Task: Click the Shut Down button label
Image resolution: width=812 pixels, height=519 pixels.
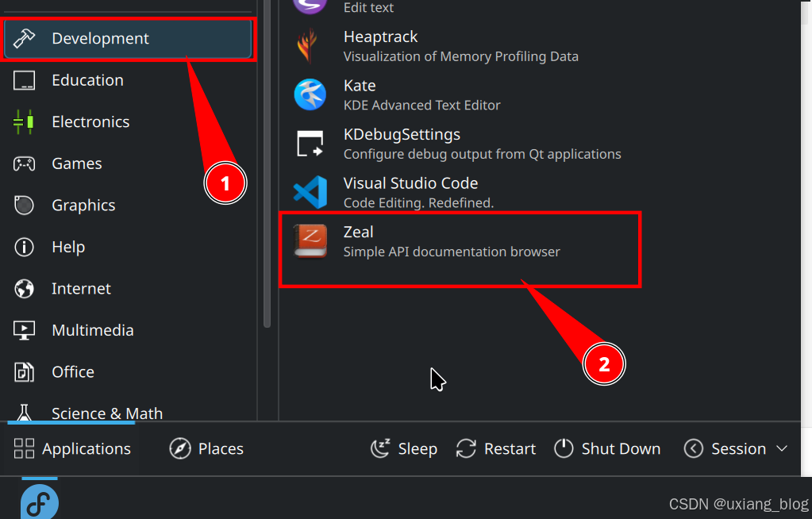Action: pyautogui.click(x=621, y=448)
